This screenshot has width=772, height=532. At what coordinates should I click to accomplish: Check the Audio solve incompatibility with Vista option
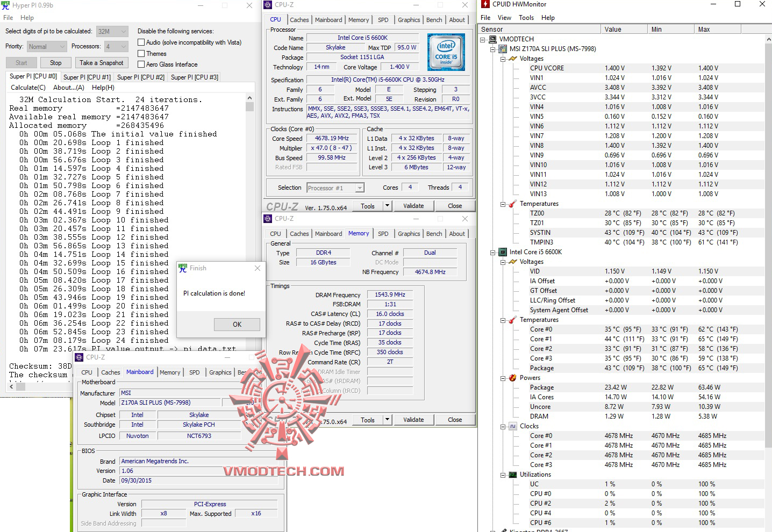[141, 42]
